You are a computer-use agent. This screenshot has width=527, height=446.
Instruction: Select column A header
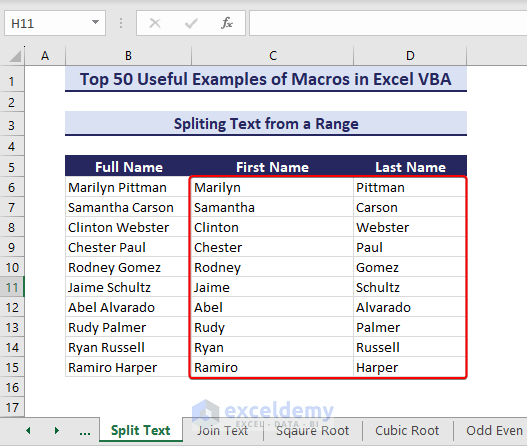[x=45, y=56]
